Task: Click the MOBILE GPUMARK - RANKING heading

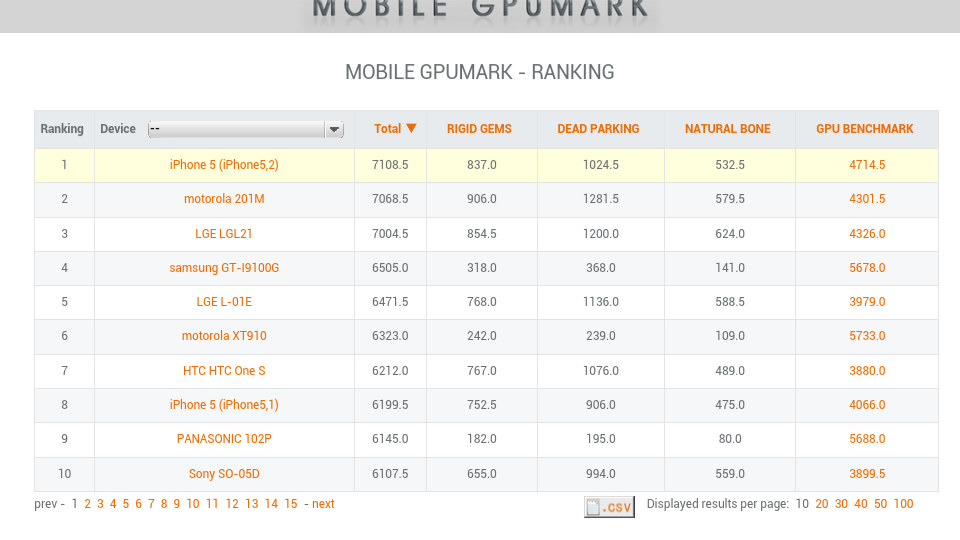Action: 479,72
